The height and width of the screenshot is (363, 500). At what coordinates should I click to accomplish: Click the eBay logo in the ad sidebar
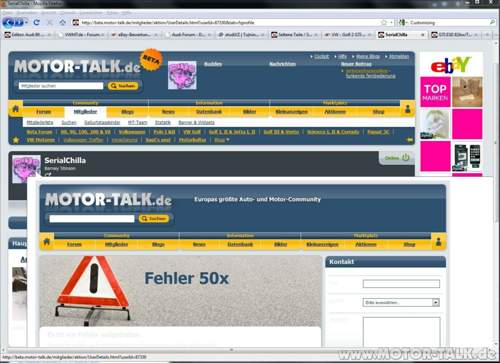pyautogui.click(x=451, y=65)
